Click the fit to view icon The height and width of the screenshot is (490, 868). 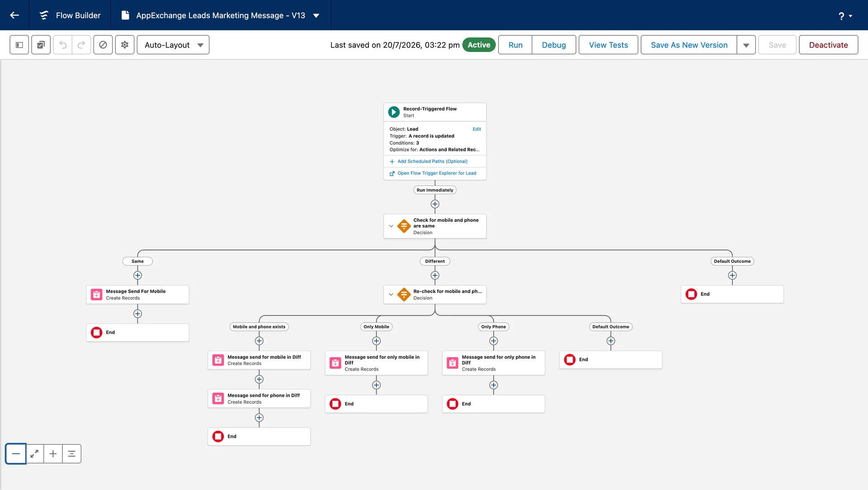[x=34, y=454]
